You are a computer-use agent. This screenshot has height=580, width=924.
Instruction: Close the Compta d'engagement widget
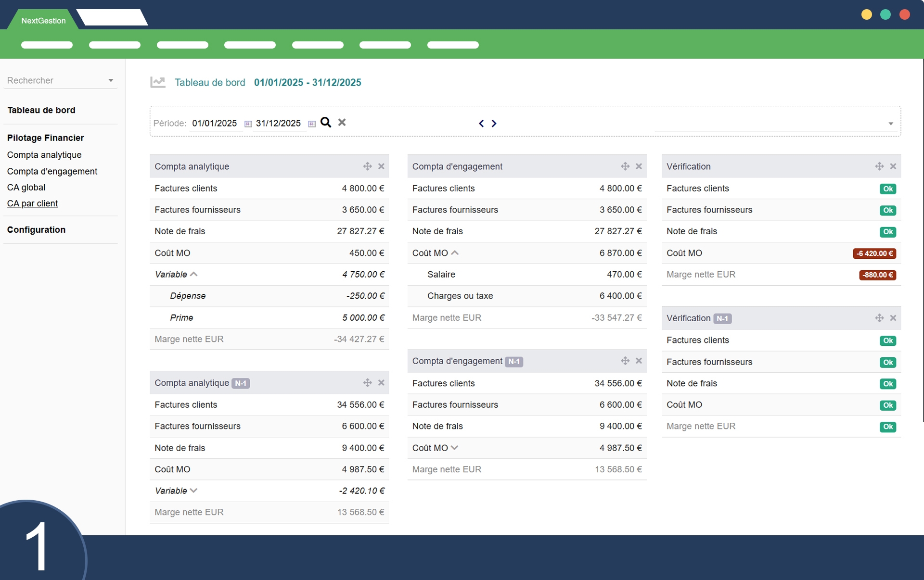[x=639, y=166]
